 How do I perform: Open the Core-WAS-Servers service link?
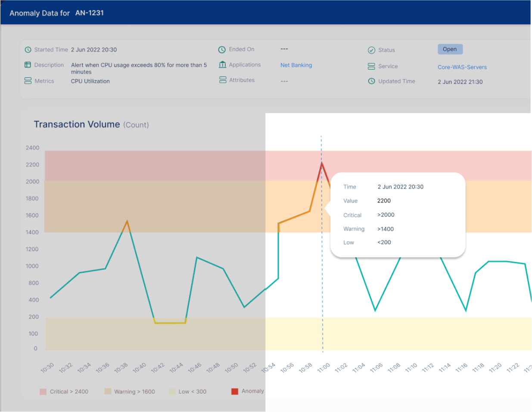click(x=462, y=67)
